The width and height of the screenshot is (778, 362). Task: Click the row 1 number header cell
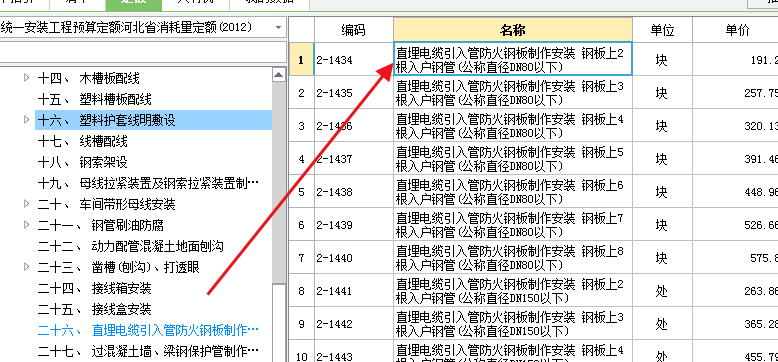301,60
